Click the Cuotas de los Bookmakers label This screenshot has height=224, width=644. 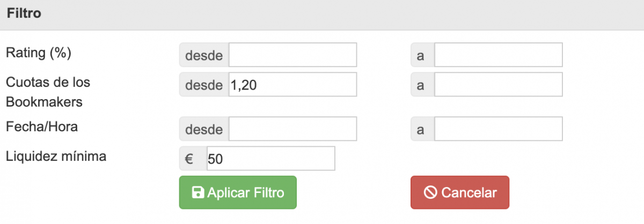click(x=48, y=92)
